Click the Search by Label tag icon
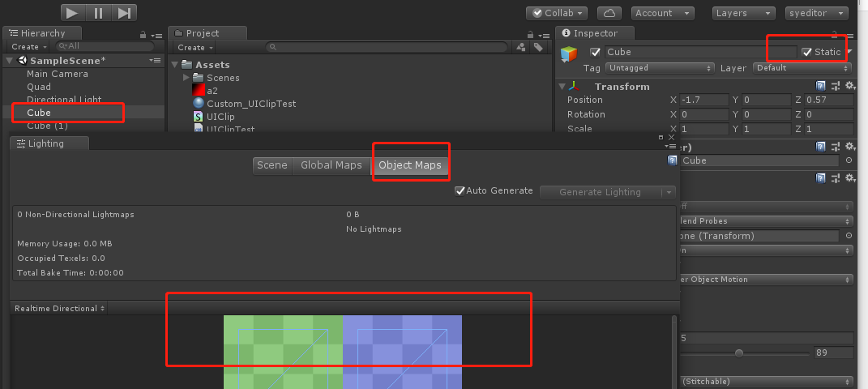The height and width of the screenshot is (389, 868). 537,47
